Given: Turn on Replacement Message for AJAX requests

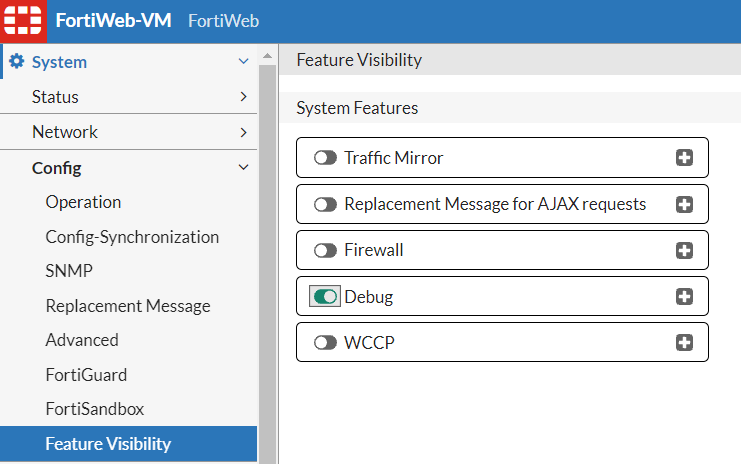Looking at the screenshot, I should pos(325,204).
